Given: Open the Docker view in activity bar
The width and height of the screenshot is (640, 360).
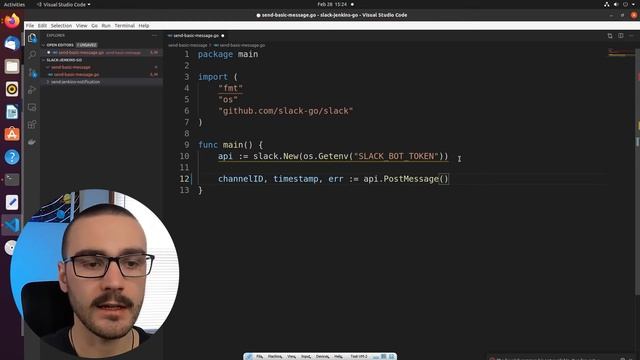Looking at the screenshot, I should [x=32, y=142].
